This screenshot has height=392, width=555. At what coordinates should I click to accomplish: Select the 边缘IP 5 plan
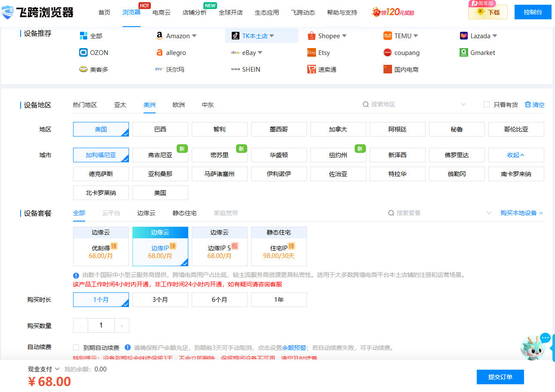(219, 246)
